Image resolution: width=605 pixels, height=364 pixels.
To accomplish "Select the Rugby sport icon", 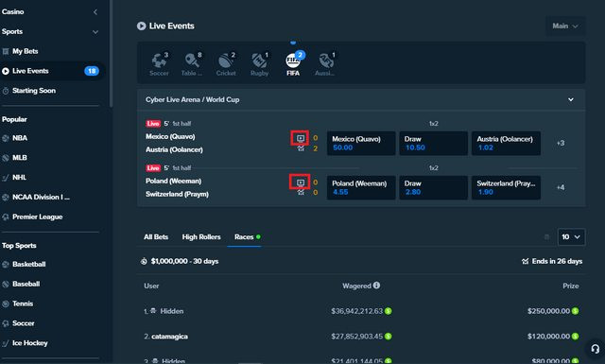I will 259,63.
